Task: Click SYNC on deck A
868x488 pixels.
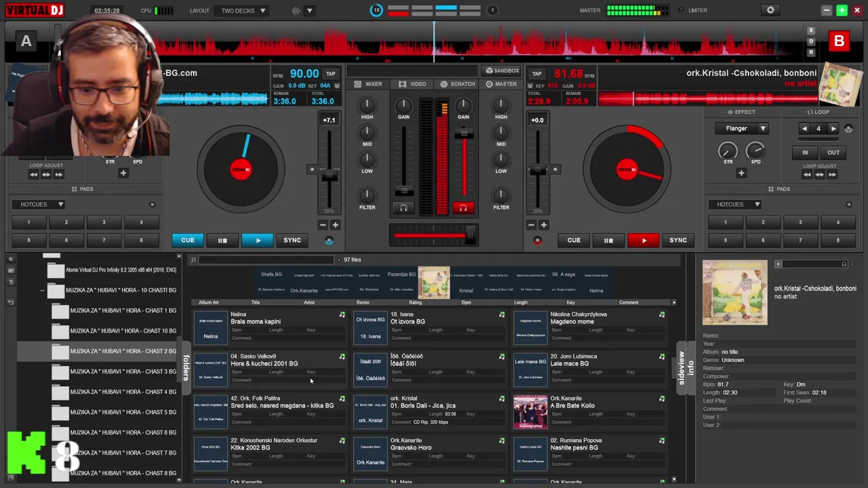Action: coord(292,240)
